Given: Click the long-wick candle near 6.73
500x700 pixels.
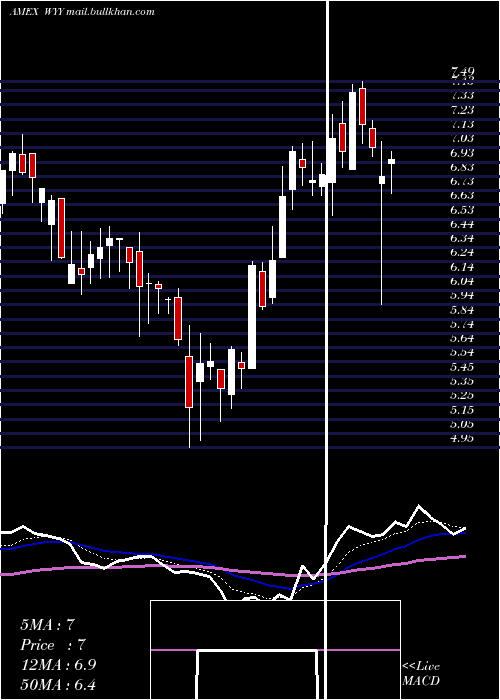Looking at the screenshot, I should 382,180.
